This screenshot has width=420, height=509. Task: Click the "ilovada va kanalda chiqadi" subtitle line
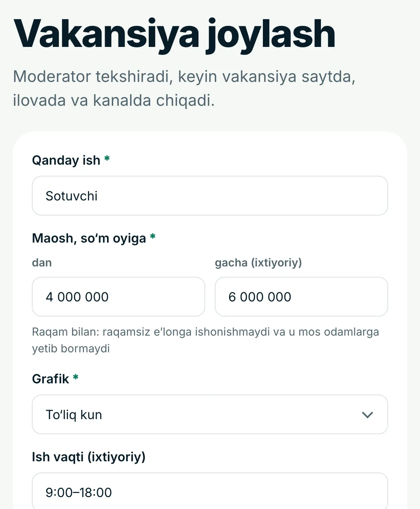tap(114, 100)
